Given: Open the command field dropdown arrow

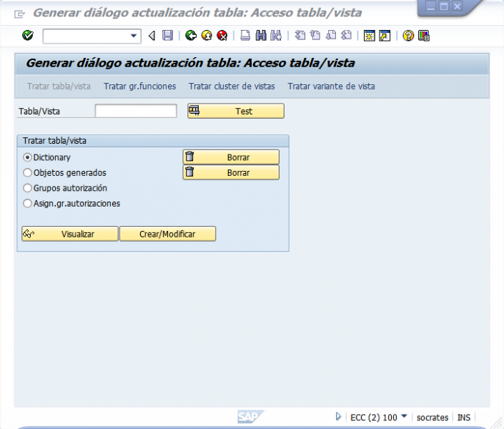Looking at the screenshot, I should pos(134,36).
